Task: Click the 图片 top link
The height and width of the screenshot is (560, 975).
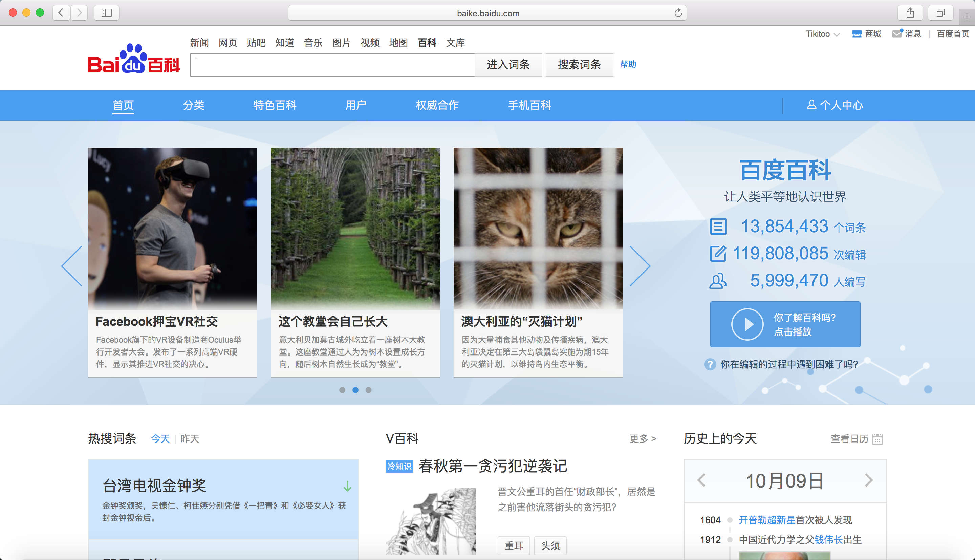Action: [x=341, y=43]
